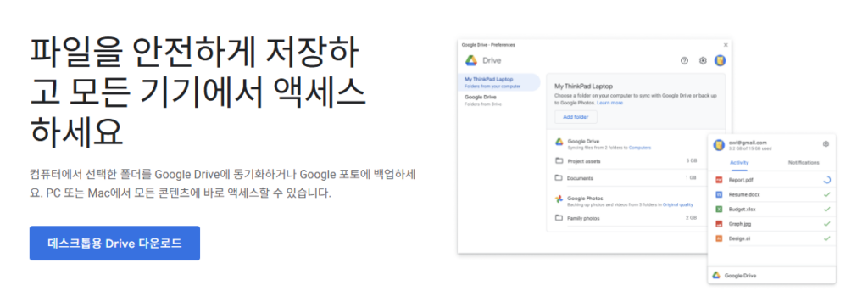Click the 1 GB size value
Screen dimensions: 868x308
(692, 178)
